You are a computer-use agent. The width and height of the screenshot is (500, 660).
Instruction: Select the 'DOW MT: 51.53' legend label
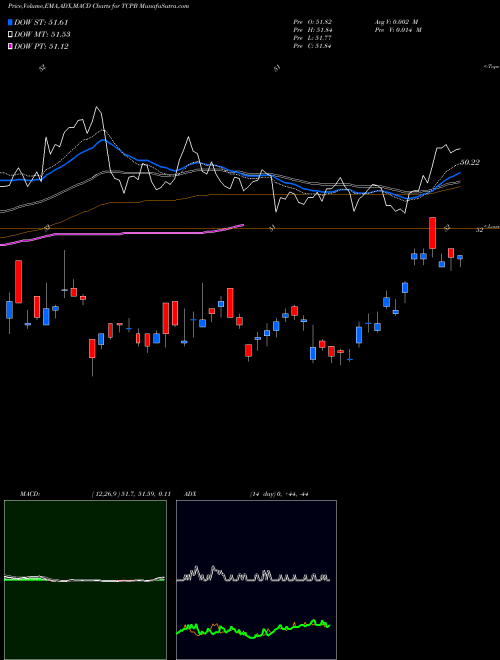(x=42, y=35)
